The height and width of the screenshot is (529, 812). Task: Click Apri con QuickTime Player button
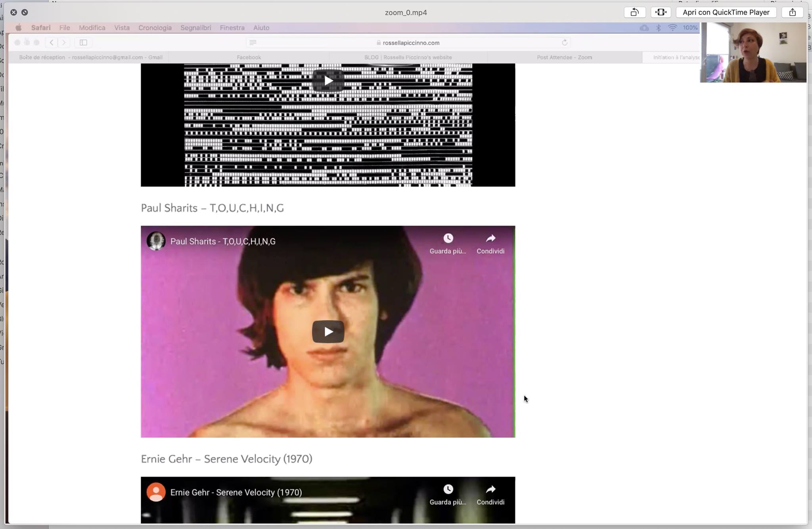[x=726, y=12]
